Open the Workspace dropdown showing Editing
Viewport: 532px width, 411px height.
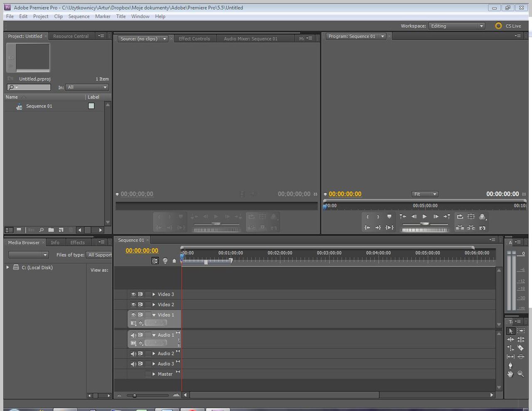457,26
